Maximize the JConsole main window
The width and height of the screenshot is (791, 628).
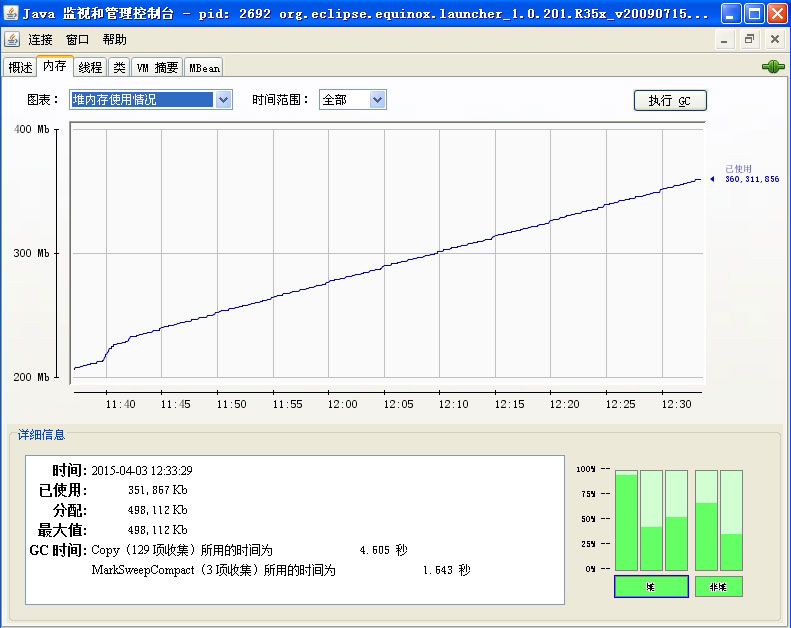pyautogui.click(x=755, y=13)
